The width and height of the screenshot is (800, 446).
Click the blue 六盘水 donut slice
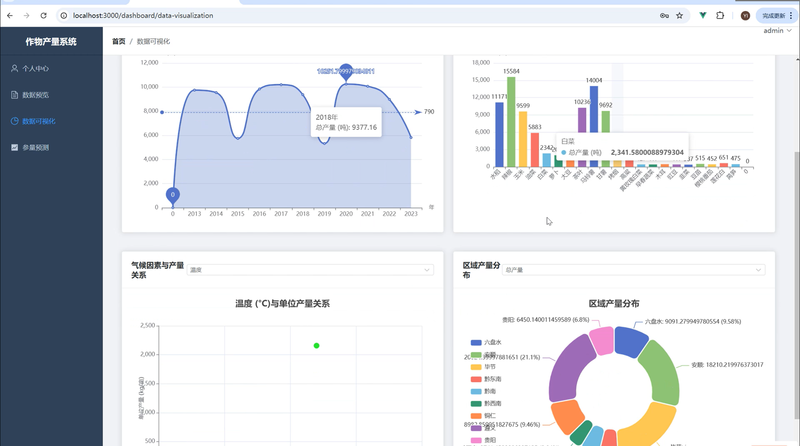pos(630,341)
